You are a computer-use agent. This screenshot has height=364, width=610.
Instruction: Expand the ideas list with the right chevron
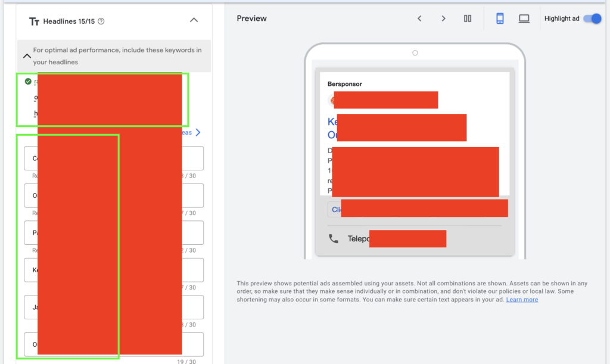tap(199, 132)
